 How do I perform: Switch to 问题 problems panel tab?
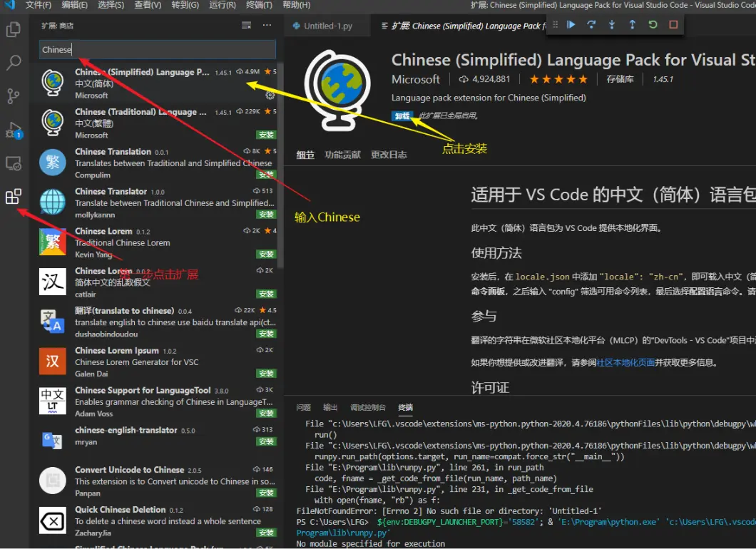[x=303, y=407]
